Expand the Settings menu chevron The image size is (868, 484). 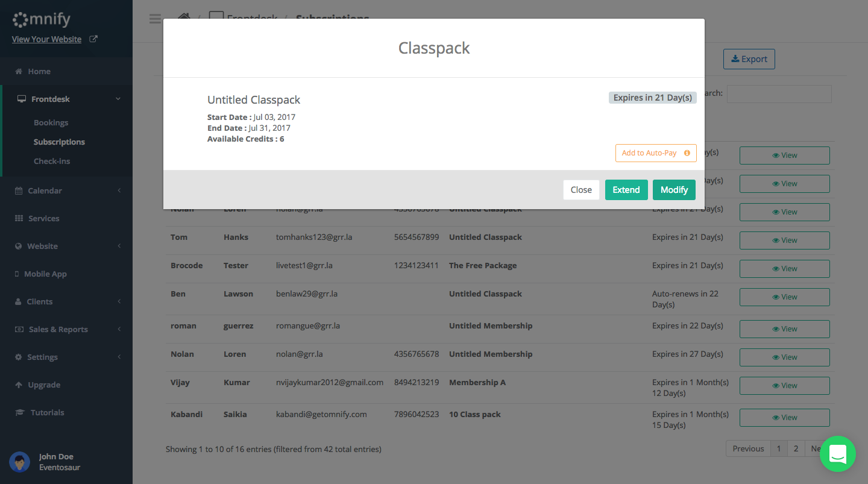coord(119,357)
